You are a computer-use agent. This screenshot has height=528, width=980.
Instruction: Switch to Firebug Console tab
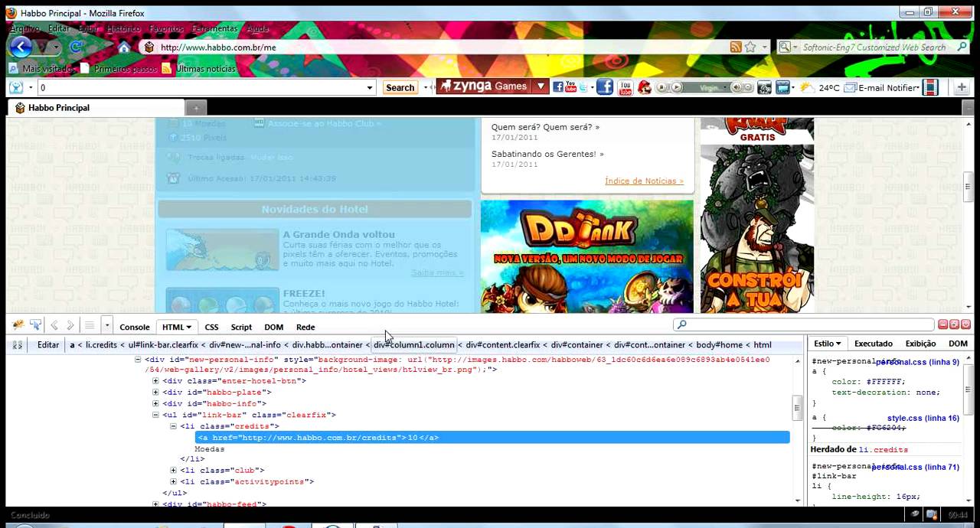pyautogui.click(x=135, y=327)
